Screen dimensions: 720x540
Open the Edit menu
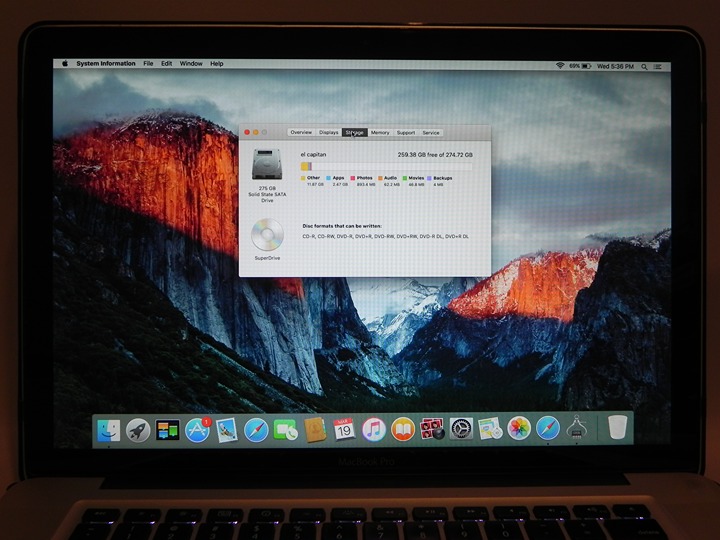tap(166, 63)
